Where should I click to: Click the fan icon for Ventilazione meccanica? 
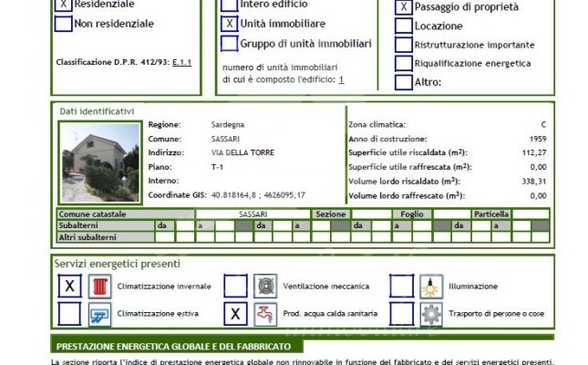[265, 287]
